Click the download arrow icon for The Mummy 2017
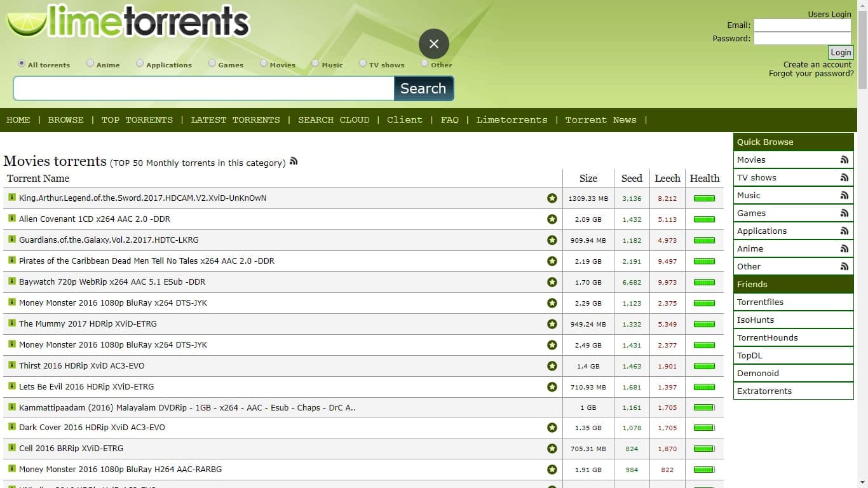This screenshot has height=488, width=868. pos(12,323)
